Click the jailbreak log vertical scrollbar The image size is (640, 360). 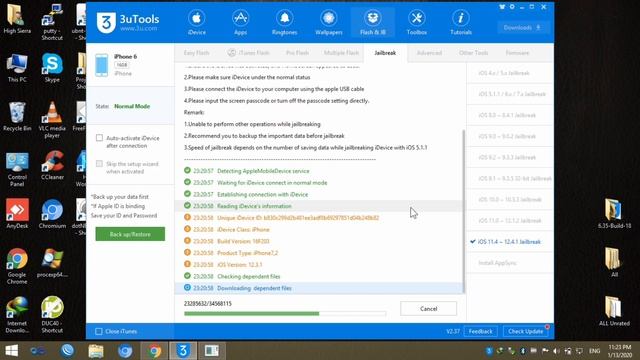click(463, 211)
